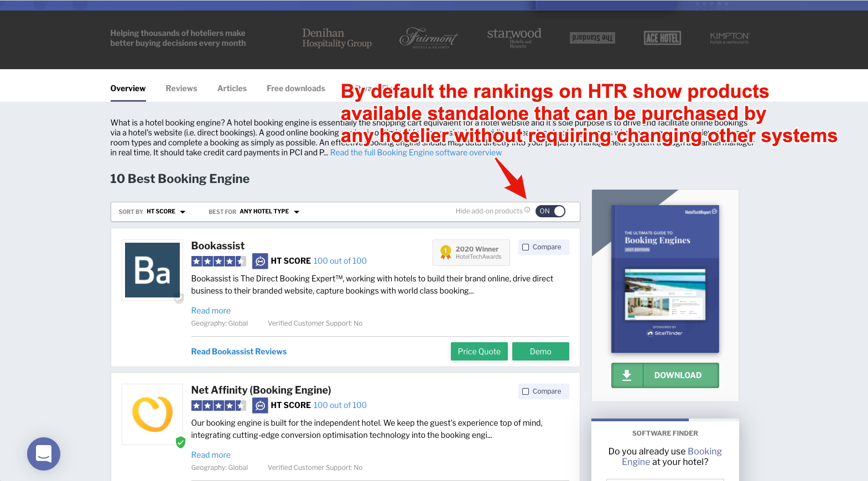Click the green DOWNLOAD button

click(665, 375)
